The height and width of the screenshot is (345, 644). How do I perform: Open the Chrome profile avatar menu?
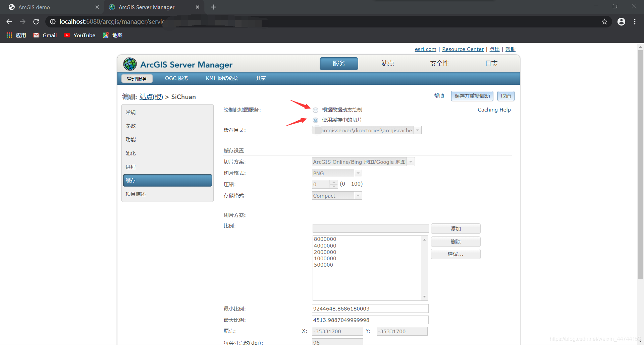[621, 22]
